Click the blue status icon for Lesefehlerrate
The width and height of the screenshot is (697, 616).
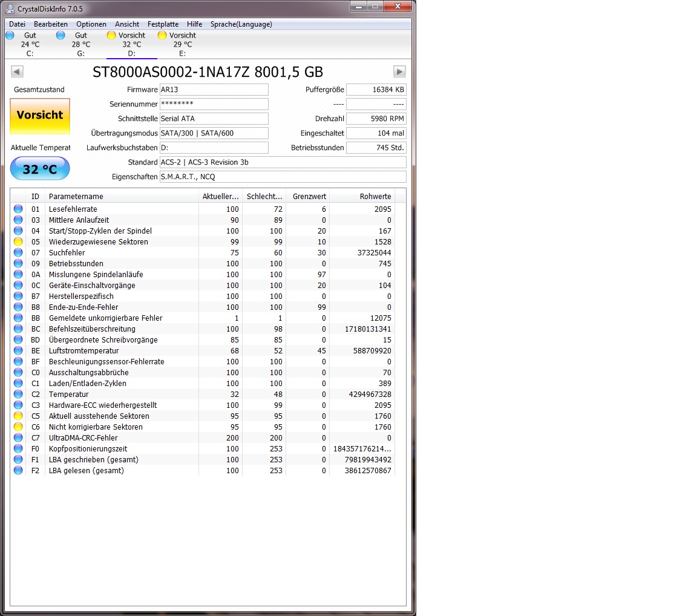coord(18,209)
